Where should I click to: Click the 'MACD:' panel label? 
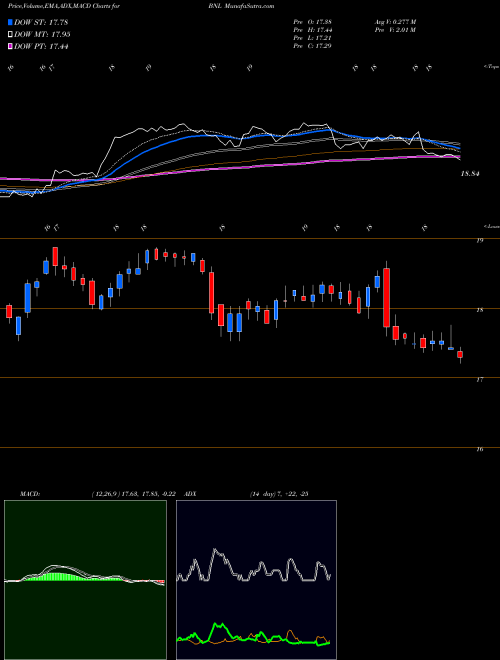(29, 494)
